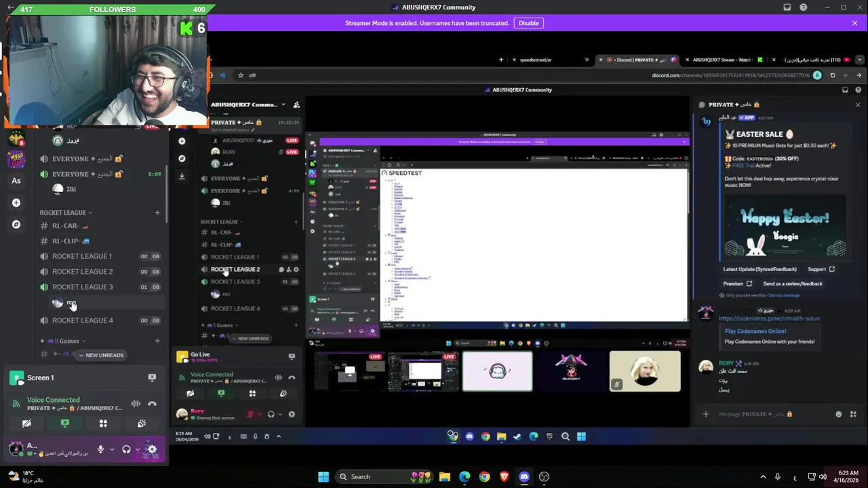The height and width of the screenshot is (488, 868).
Task: Toggle camera button in streamed voice controls
Action: (x=190, y=393)
